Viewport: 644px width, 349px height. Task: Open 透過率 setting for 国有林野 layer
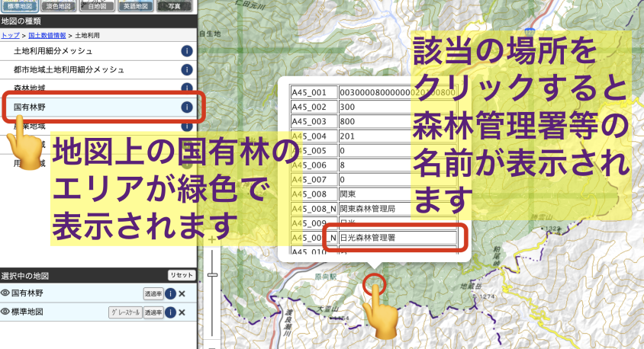point(153,293)
